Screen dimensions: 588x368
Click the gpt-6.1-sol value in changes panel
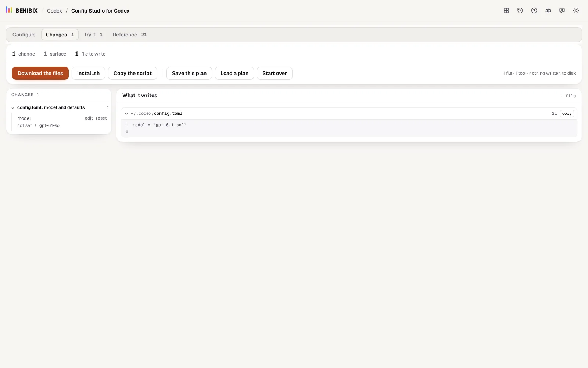click(x=50, y=125)
